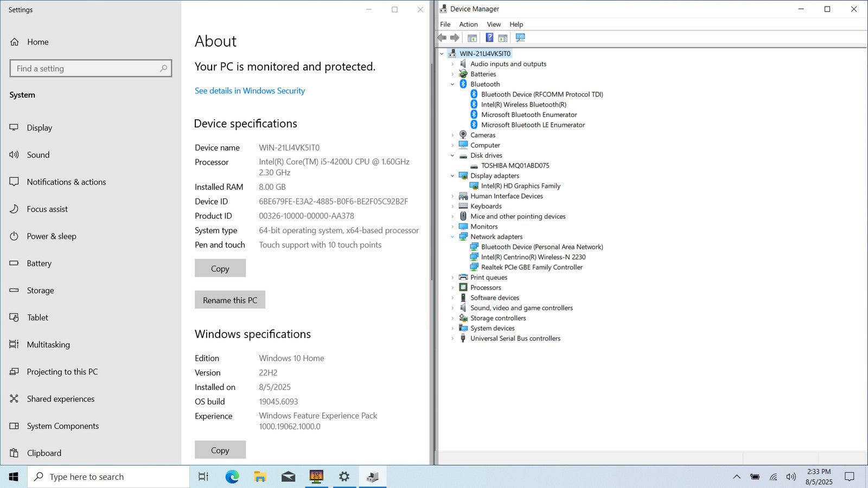Open Windows Start menu
This screenshot has width=868, height=488.
[x=14, y=477]
